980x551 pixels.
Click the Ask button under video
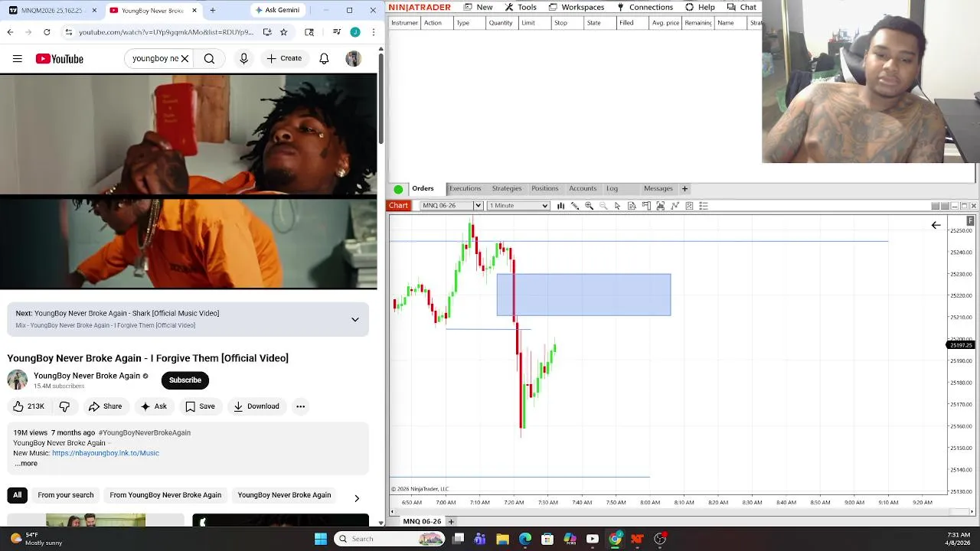click(153, 406)
